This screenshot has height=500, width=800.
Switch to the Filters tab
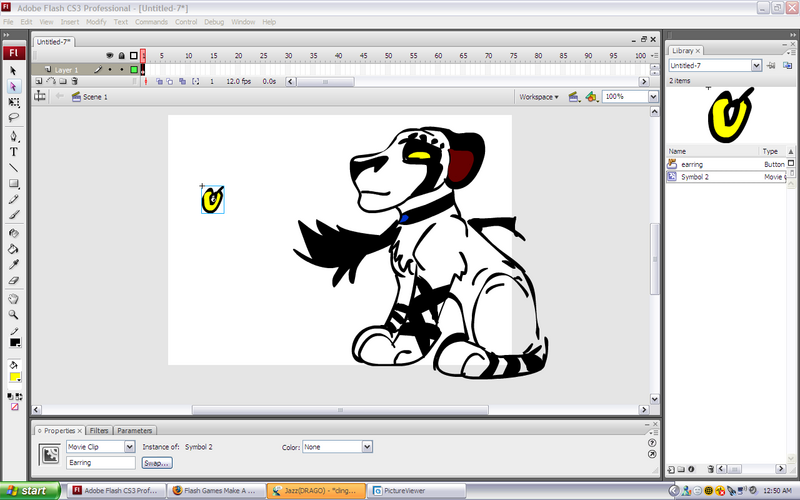coord(99,431)
